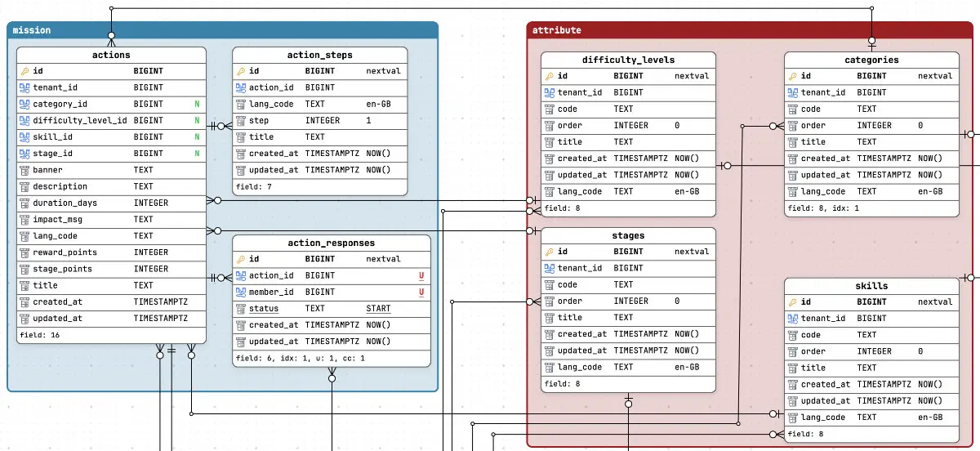
Task: Click column icon beside impact_msg
Action: tap(24, 219)
